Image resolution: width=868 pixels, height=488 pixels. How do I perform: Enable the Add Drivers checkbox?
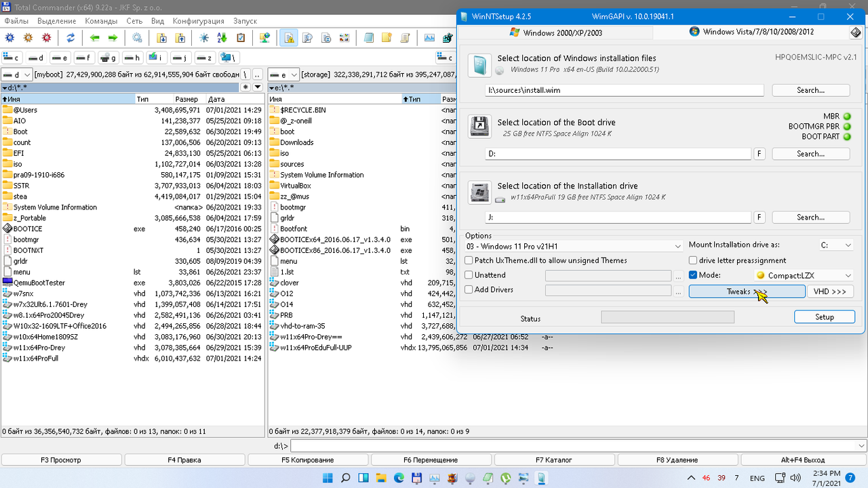(x=469, y=290)
